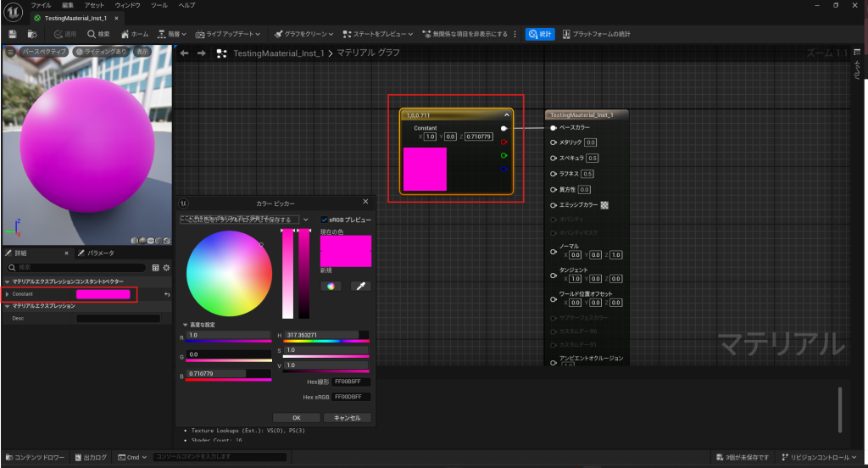The height and width of the screenshot is (468, 868).
Task: Click the save asset floppy disk icon
Action: pos(13,34)
